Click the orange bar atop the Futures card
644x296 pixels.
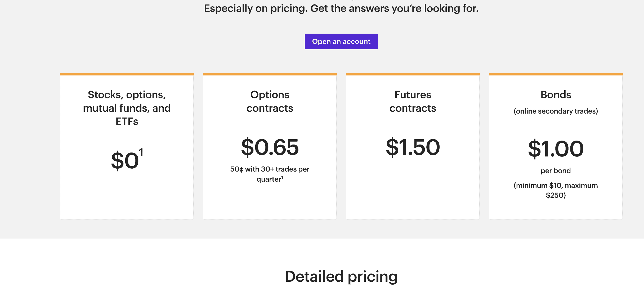tap(413, 74)
